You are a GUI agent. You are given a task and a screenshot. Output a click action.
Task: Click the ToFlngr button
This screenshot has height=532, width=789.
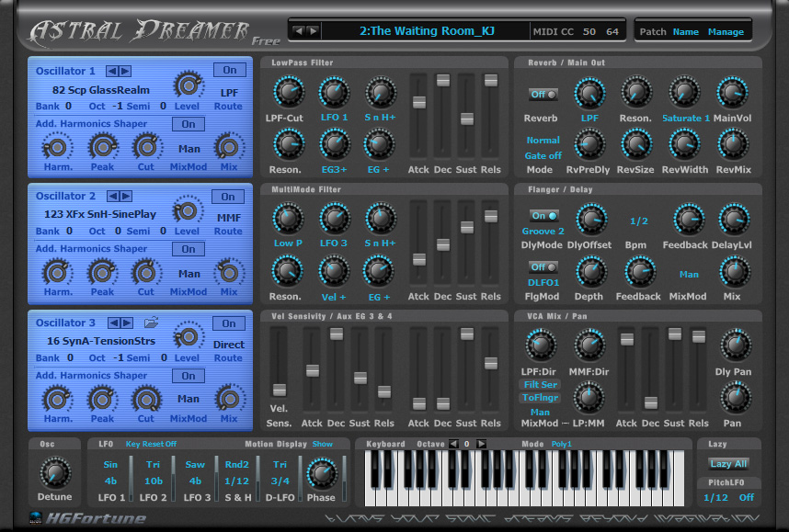(541, 398)
